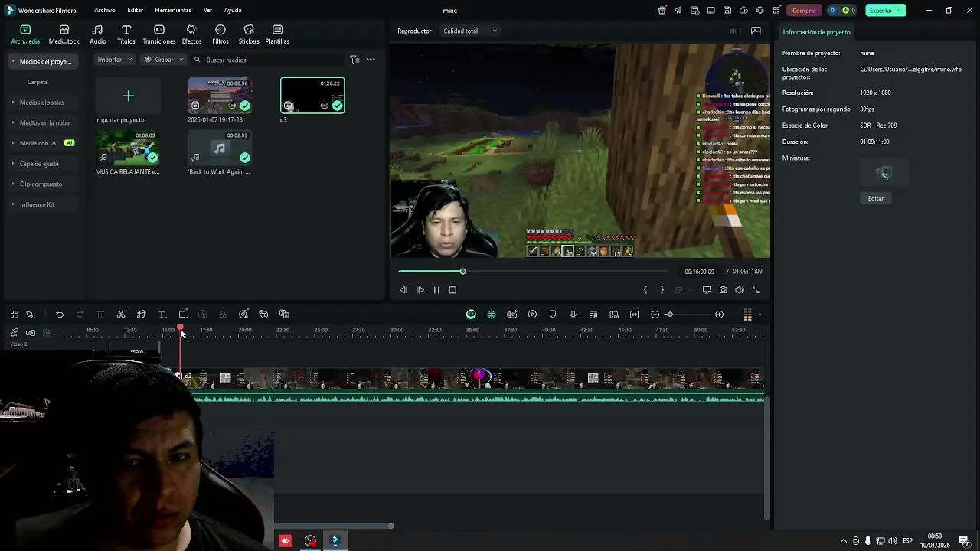Open the Títulos panel
This screenshot has width=980, height=551.
click(x=126, y=34)
